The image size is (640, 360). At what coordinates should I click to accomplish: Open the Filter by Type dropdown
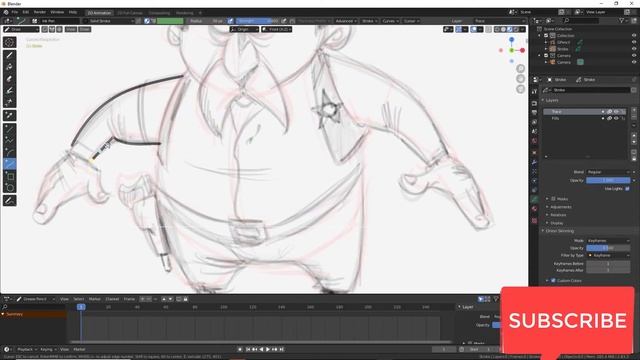pos(608,256)
